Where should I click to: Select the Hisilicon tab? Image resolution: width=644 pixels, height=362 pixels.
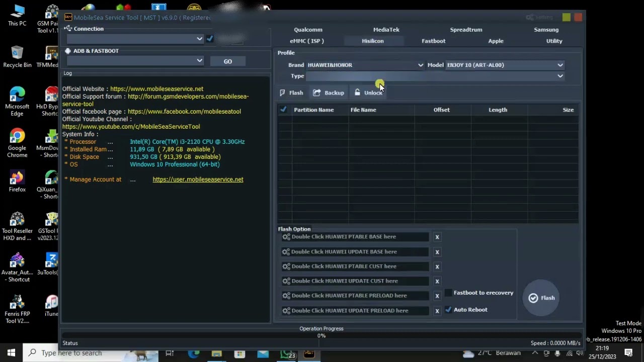[x=373, y=41]
